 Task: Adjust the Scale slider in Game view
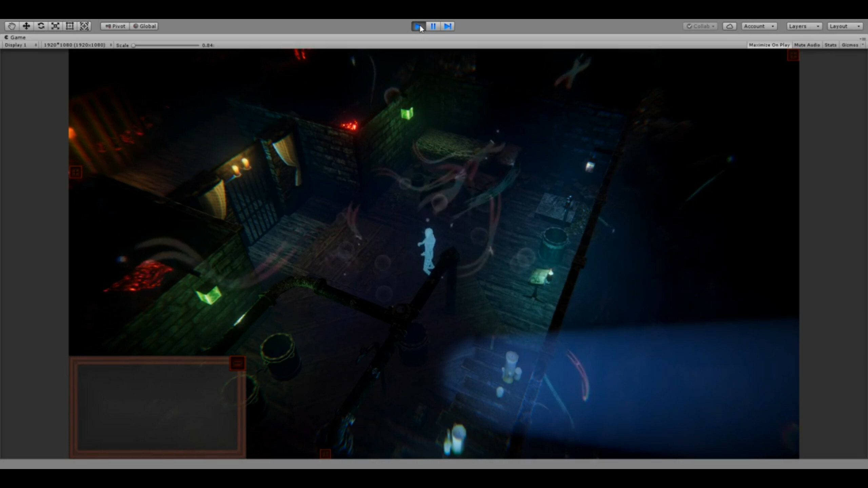pyautogui.click(x=166, y=45)
